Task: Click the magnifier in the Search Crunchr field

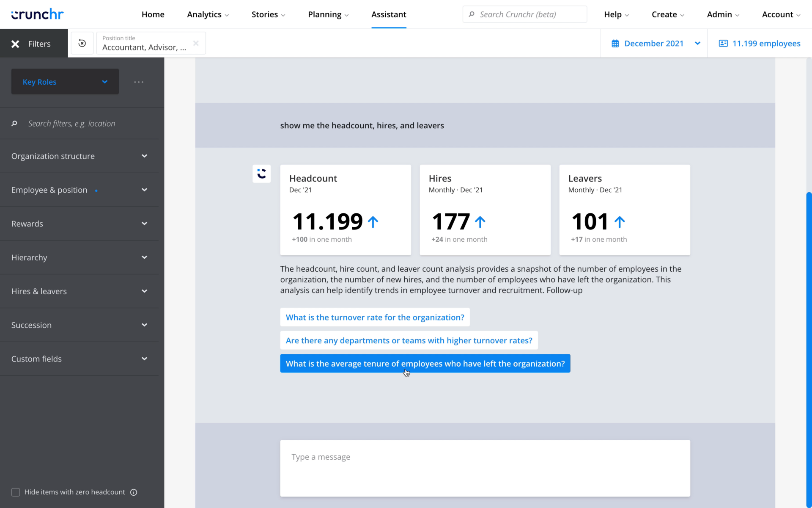Action: [472, 14]
